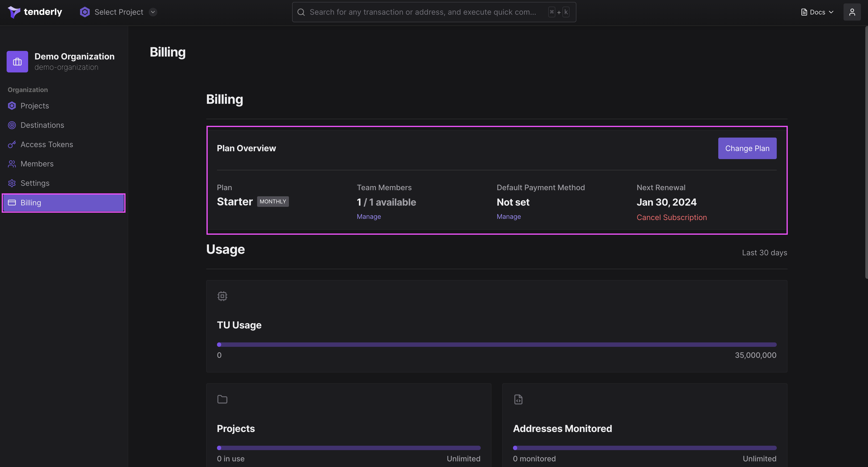Click the 0 monitored value
This screenshot has width=868, height=467.
pos(534,459)
